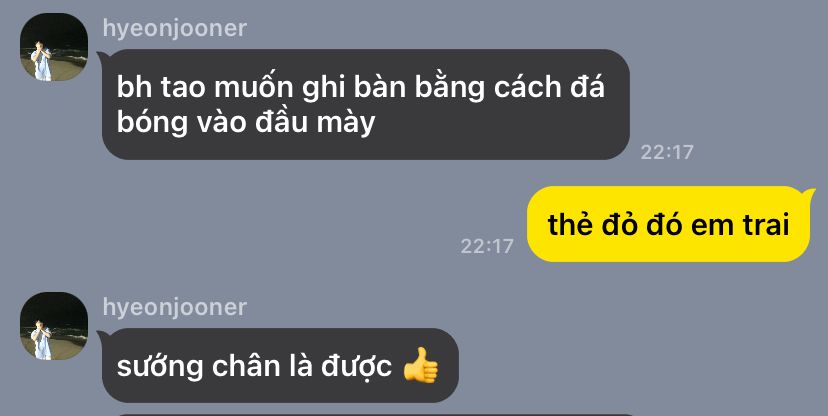Tap the thumbs up emoji in the last message
Screen dimensions: 828x416
[x=420, y=365]
